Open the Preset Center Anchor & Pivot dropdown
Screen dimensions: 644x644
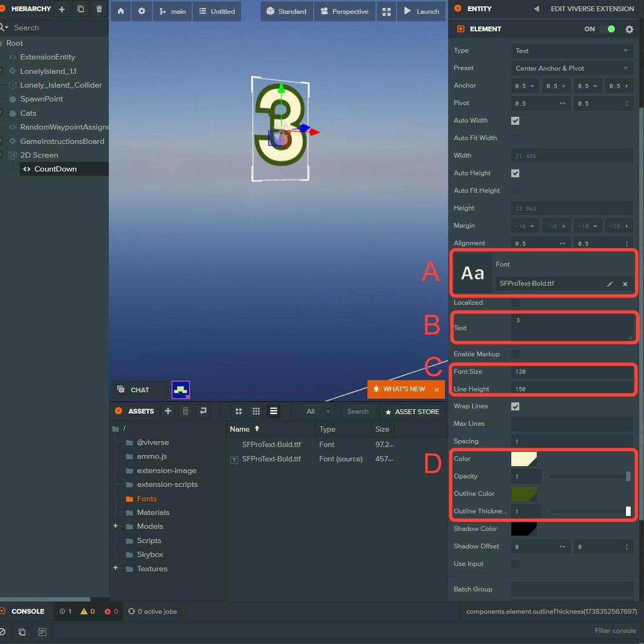pos(572,68)
